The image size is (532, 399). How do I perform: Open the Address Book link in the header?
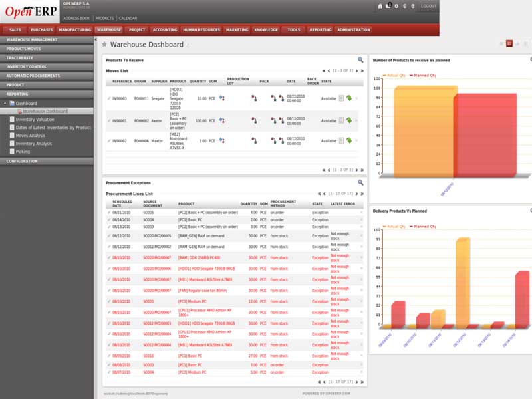(76, 19)
